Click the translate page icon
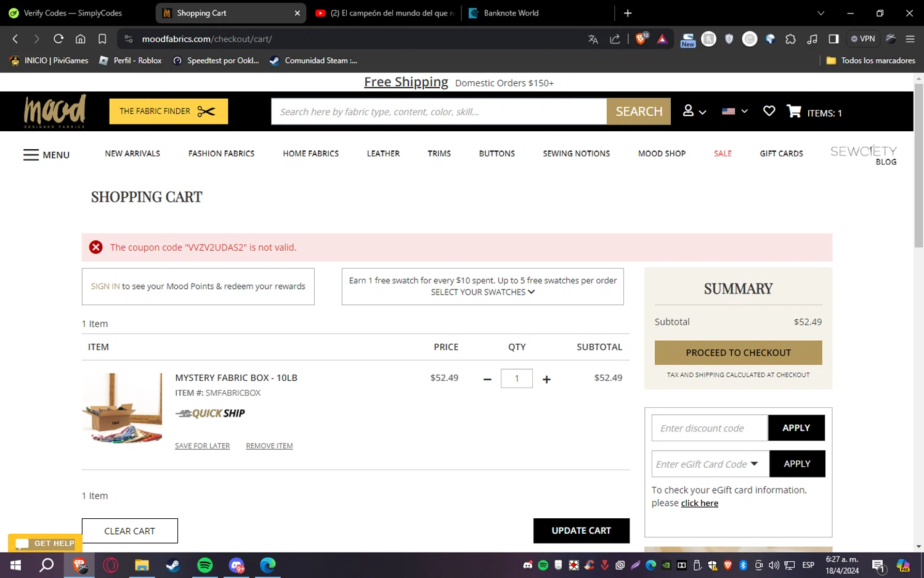This screenshot has height=578, width=924. tap(593, 39)
